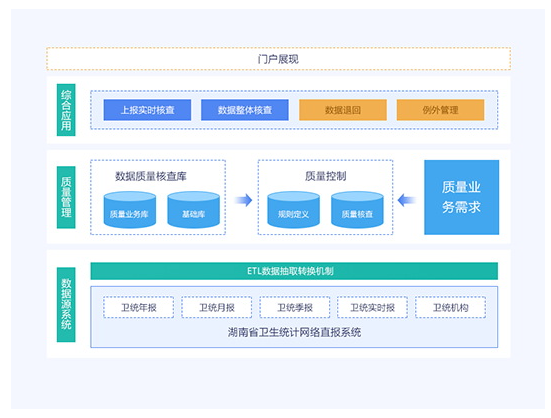Select the 卫统月报 box
This screenshot has height=418, width=551.
(216, 307)
